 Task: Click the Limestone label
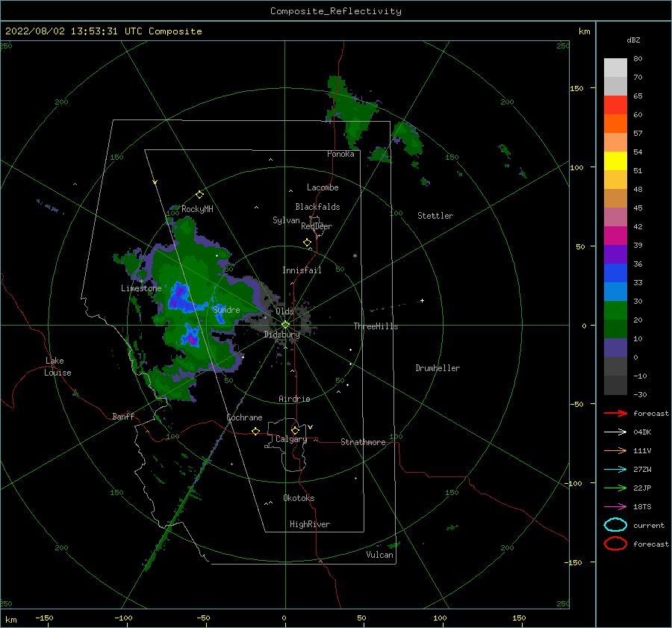(141, 288)
